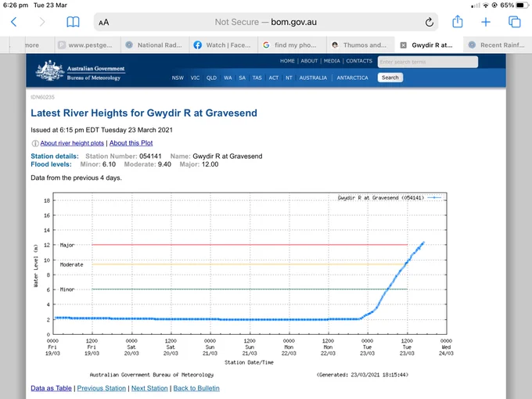
Task: Open Back to Bulletin link
Action: tap(196, 388)
